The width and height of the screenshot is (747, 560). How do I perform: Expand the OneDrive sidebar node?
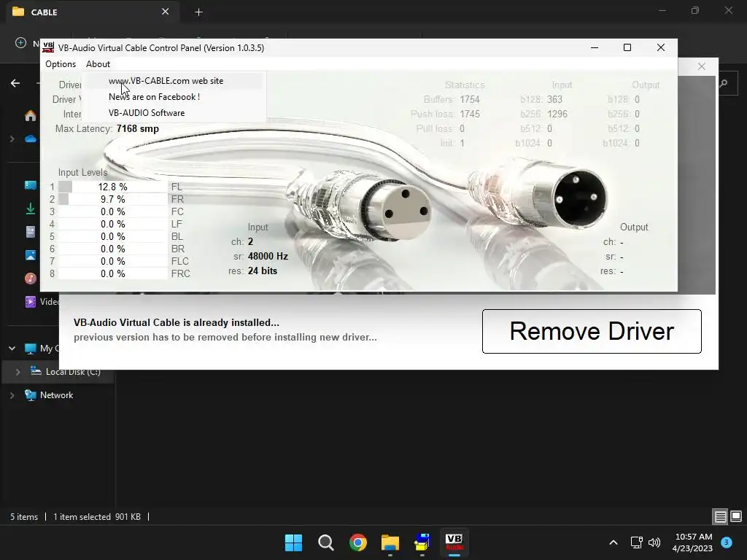(x=12, y=139)
